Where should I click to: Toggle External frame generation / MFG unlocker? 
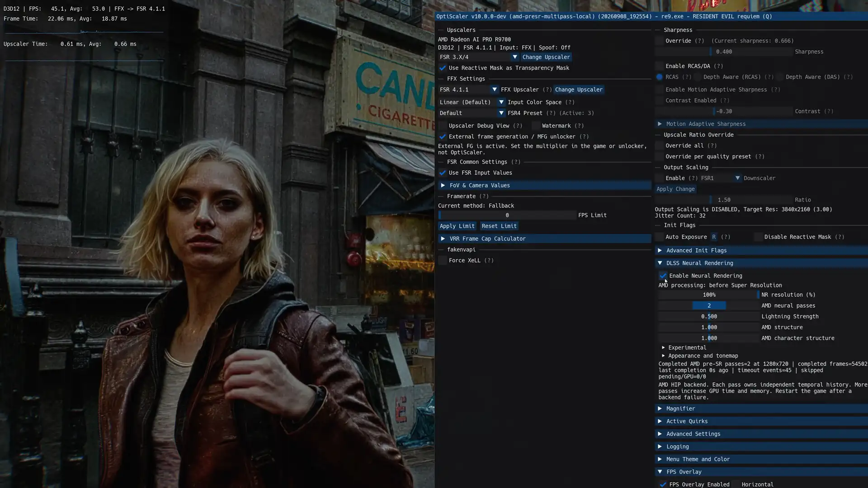click(443, 136)
